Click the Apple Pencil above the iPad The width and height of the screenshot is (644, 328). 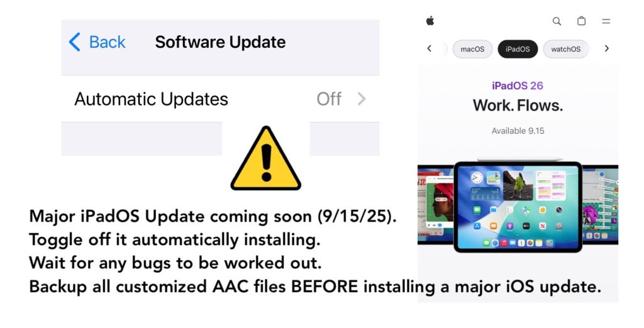coord(520,159)
